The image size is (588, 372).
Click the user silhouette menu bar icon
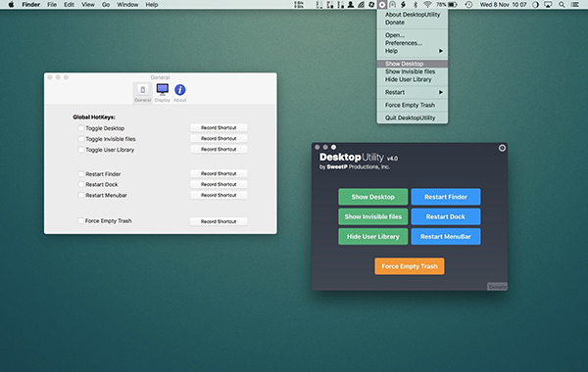click(x=351, y=5)
